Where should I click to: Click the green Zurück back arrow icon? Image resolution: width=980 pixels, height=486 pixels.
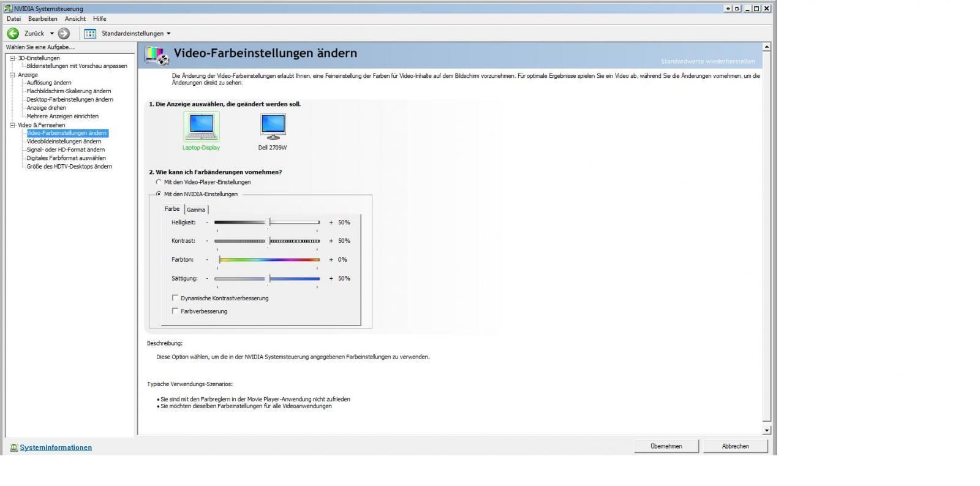click(x=13, y=33)
